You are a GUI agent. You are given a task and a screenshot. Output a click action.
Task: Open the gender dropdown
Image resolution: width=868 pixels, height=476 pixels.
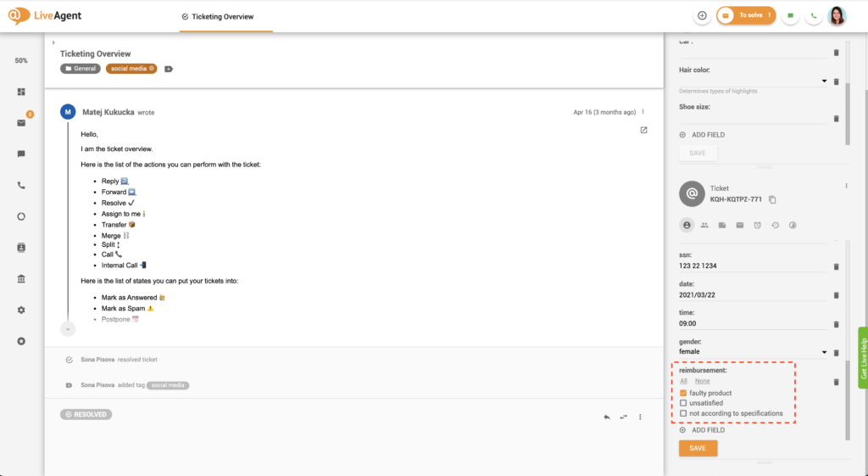click(x=824, y=351)
